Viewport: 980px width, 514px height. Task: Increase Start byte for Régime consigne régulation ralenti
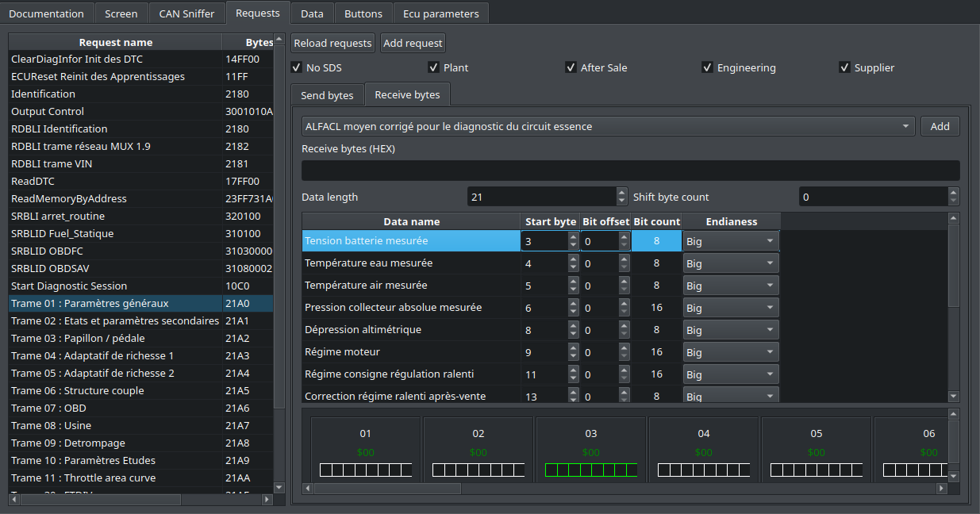tap(573, 370)
